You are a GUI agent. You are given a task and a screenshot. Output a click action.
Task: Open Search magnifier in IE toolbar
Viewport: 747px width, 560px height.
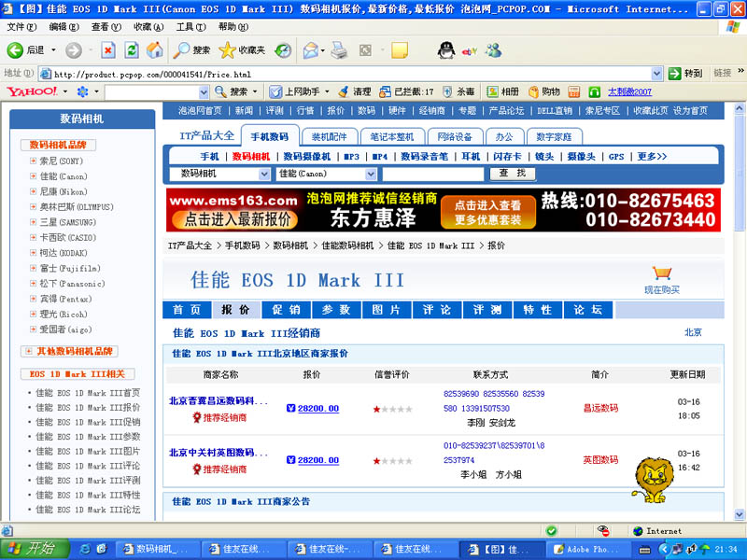(x=191, y=50)
